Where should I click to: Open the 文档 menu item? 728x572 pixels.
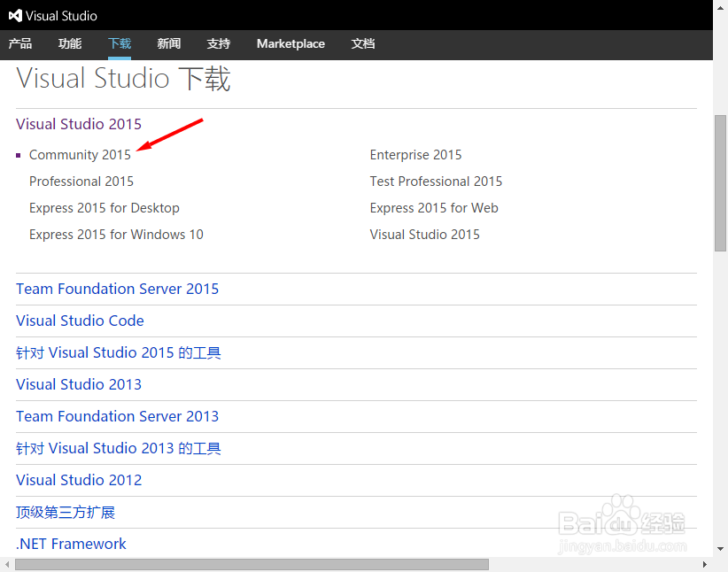coord(363,43)
